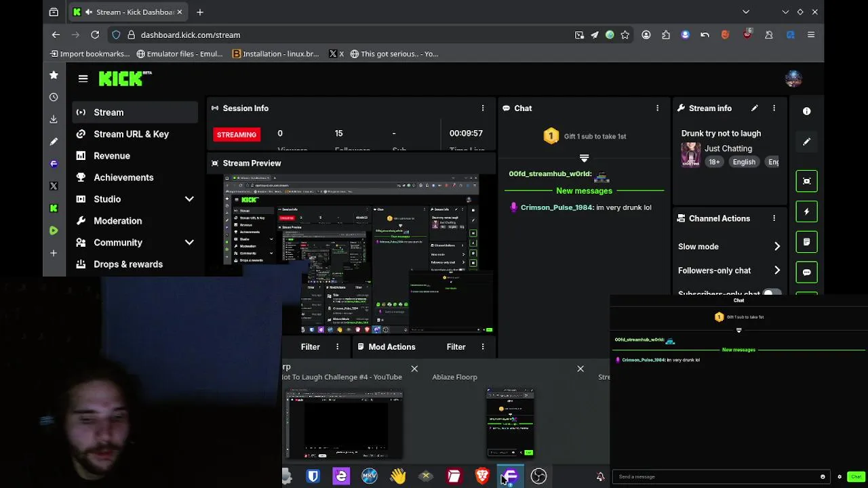
Task: Open the Channel Actions three-dot menu
Action: [774, 218]
